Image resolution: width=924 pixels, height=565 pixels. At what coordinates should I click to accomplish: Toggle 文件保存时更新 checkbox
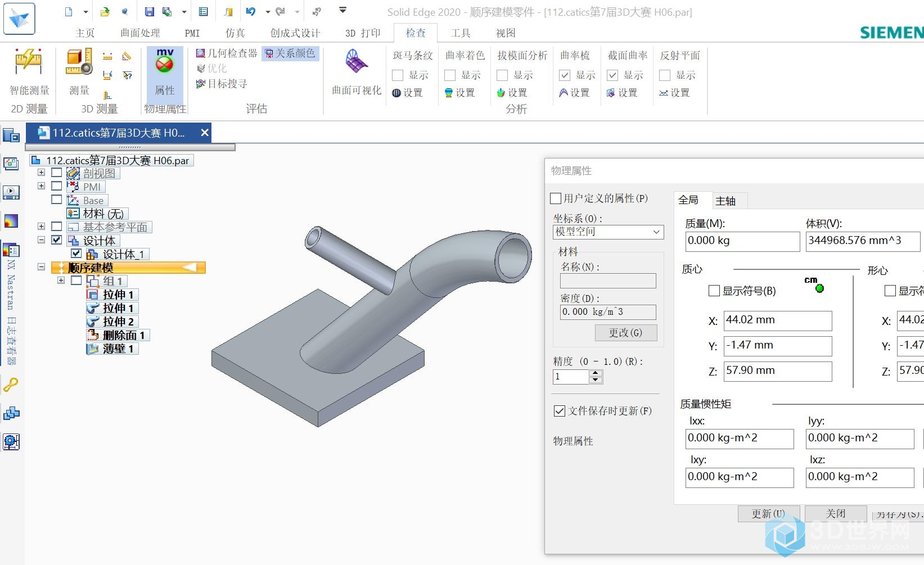[560, 411]
